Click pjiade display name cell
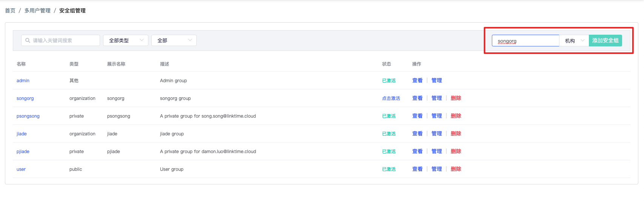Image resolution: width=644 pixels, height=204 pixels. (x=114, y=152)
